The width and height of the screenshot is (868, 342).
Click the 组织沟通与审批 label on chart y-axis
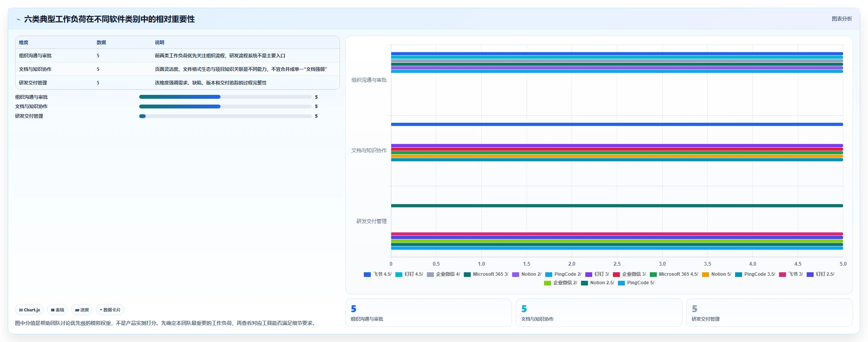[x=369, y=80]
